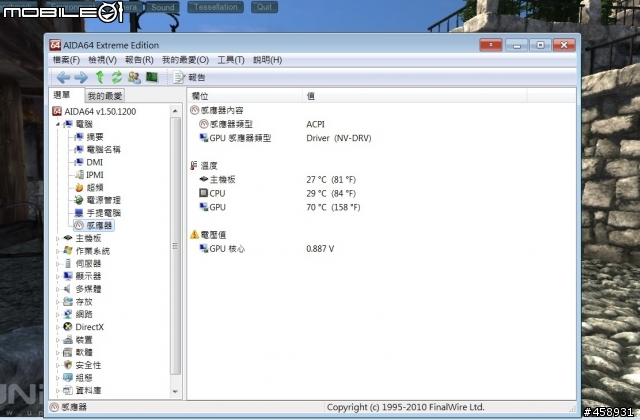Expand the 作業系統 tree node
The height and width of the screenshot is (420, 640).
pyautogui.click(x=58, y=251)
